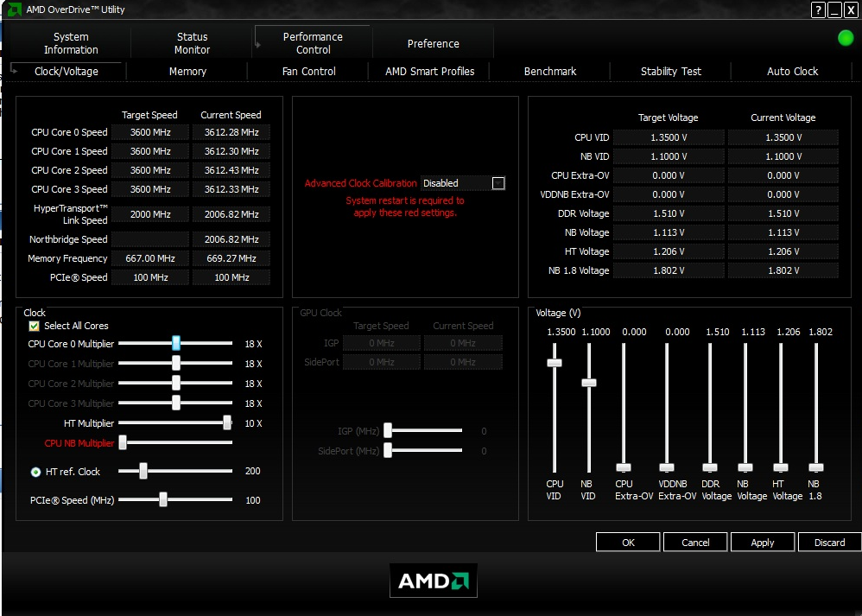Click the CPU Core 0 Multiplier slider handle

pyautogui.click(x=176, y=343)
